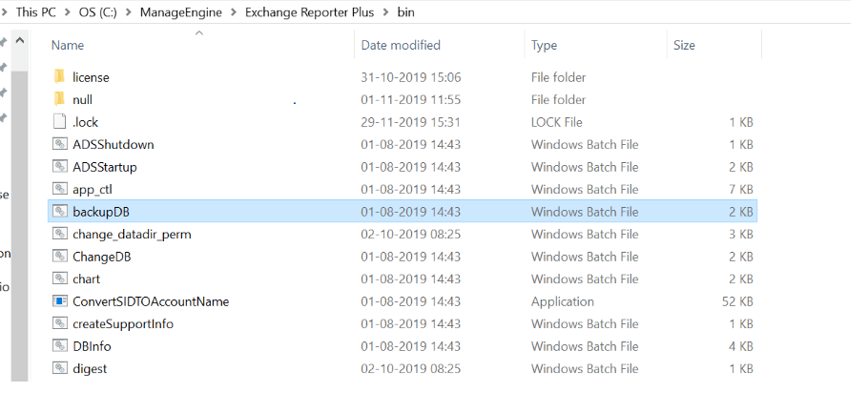Image resolution: width=868 pixels, height=413 pixels.
Task: Sort files by Type column header
Action: 544,45
